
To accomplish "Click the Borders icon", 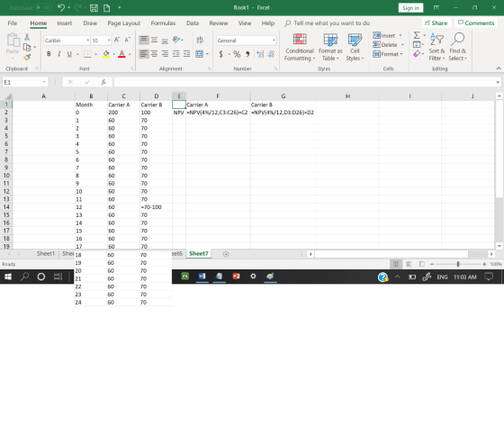I will (x=87, y=54).
